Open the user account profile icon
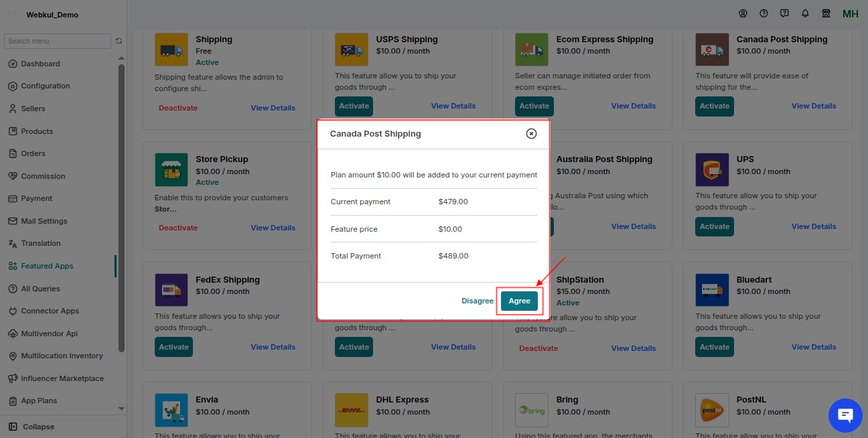Screen dimensions: 868x438 (743, 13)
